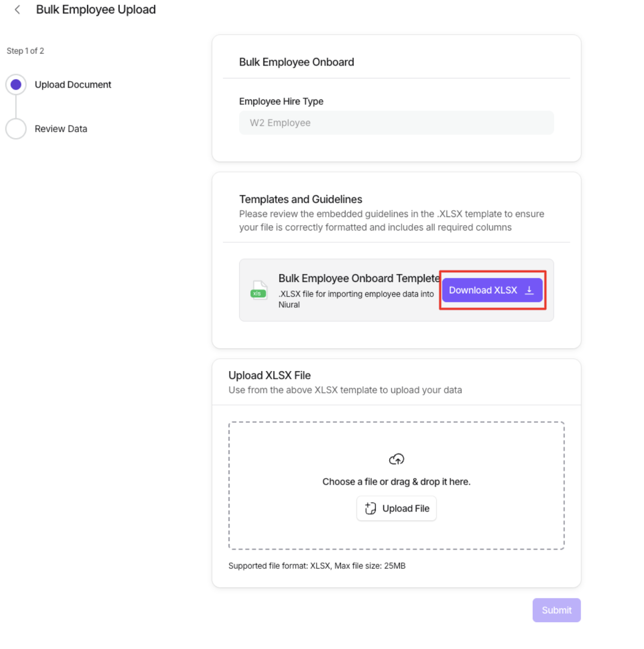Click the cloud upload icon
The height and width of the screenshot is (649, 644).
click(x=396, y=459)
